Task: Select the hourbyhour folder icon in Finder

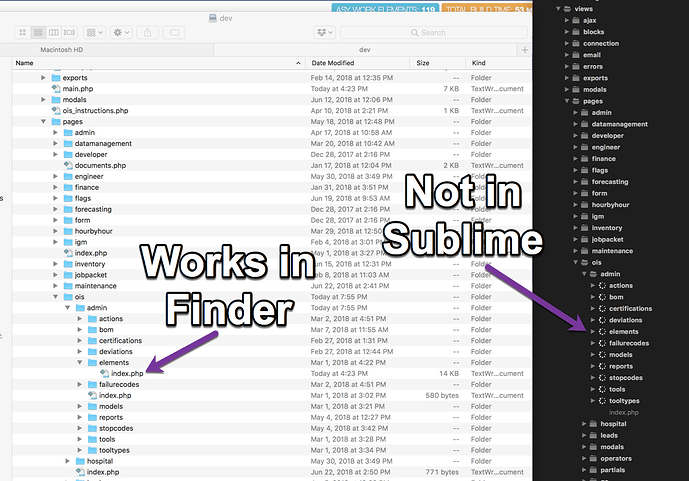Action: point(68,231)
